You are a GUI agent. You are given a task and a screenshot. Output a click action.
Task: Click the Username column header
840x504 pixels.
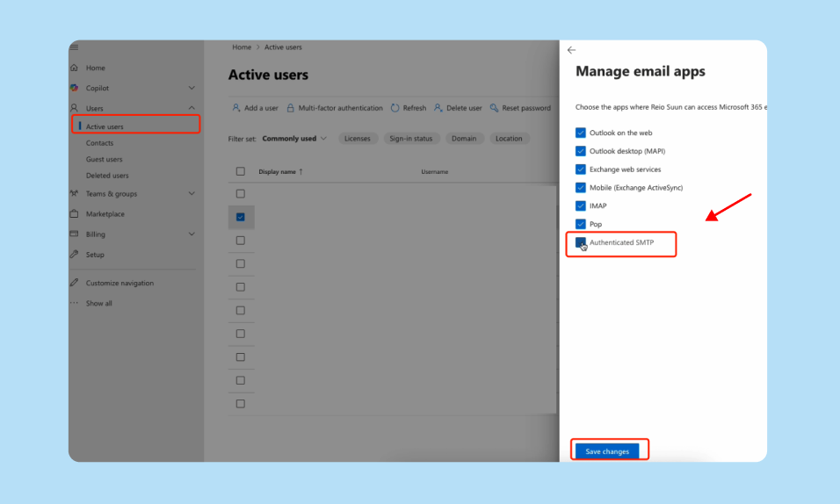[x=434, y=171]
